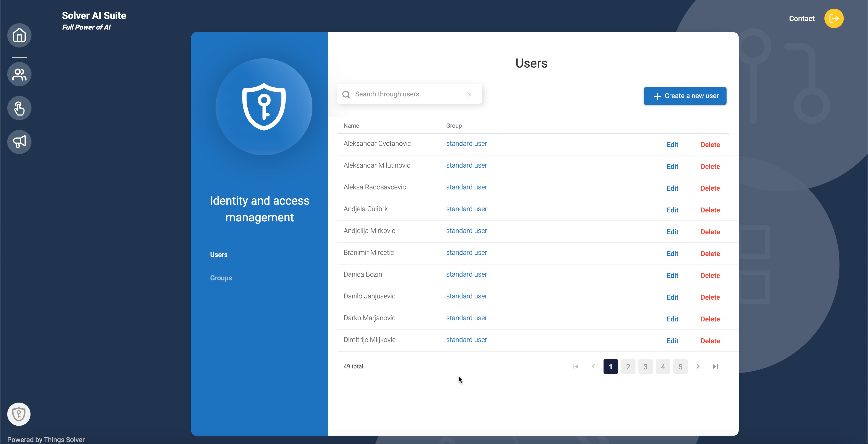868x444 pixels.
Task: Switch to the Groups section
Action: click(221, 278)
